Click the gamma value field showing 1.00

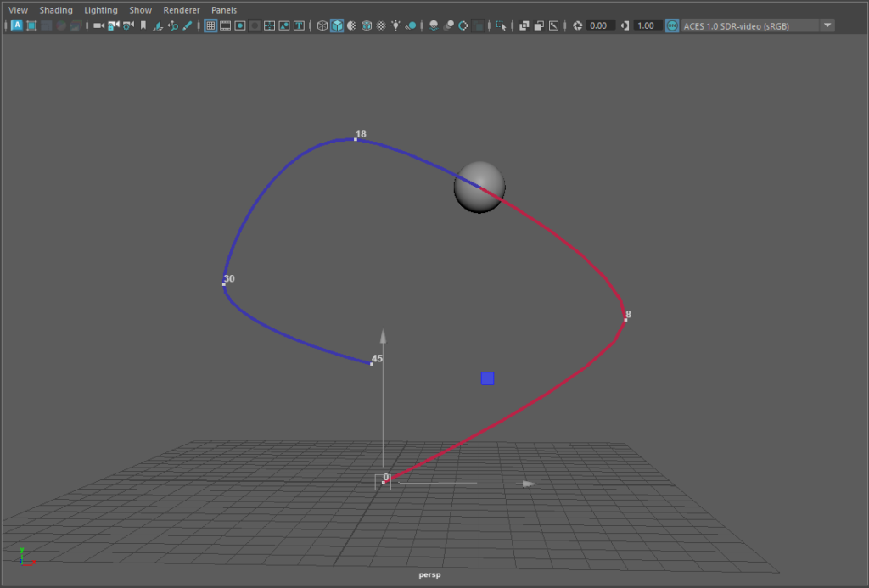(646, 25)
